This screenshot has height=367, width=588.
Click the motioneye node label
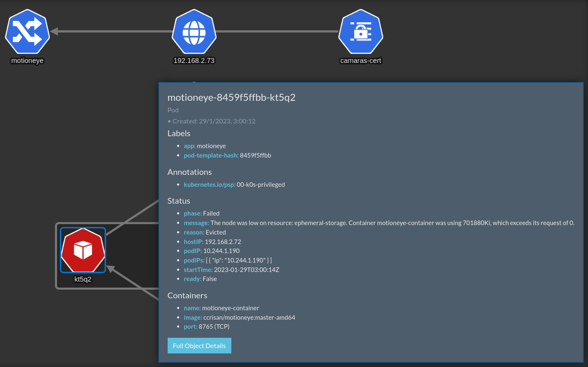click(x=27, y=60)
